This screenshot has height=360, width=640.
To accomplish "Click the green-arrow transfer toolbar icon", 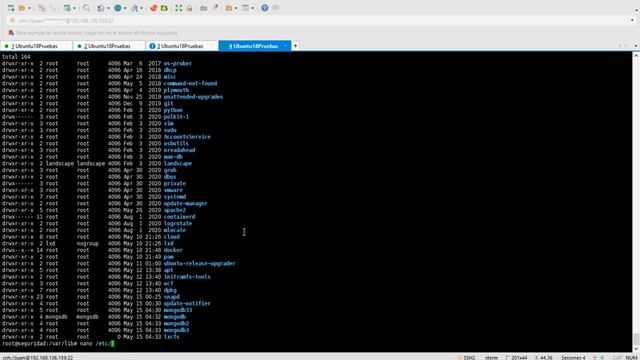I will [x=67, y=8].
